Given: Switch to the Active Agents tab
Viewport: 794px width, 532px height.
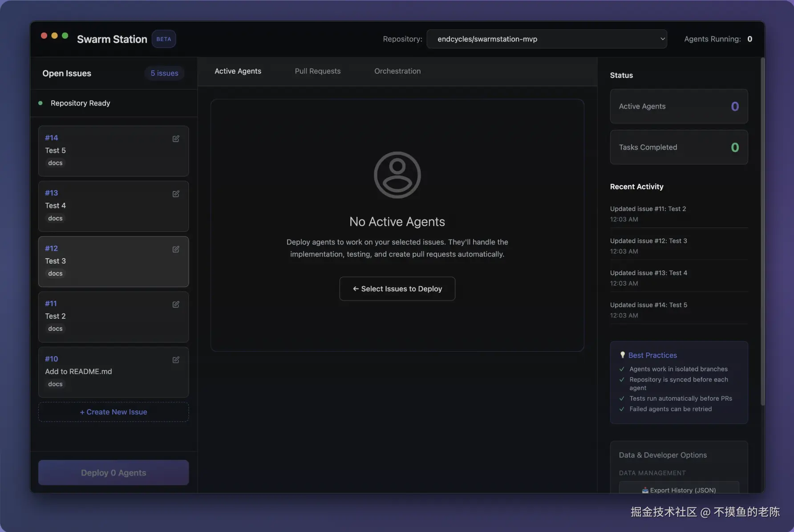Looking at the screenshot, I should [x=238, y=71].
